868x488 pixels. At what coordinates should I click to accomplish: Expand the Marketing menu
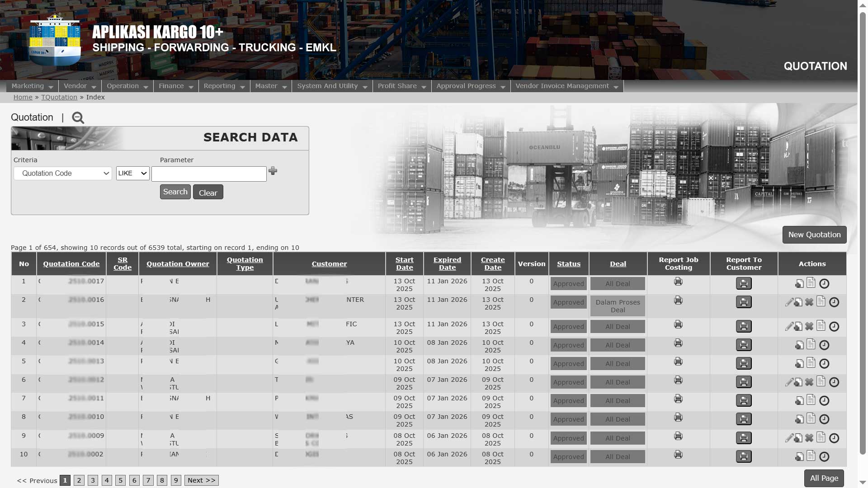pyautogui.click(x=32, y=86)
